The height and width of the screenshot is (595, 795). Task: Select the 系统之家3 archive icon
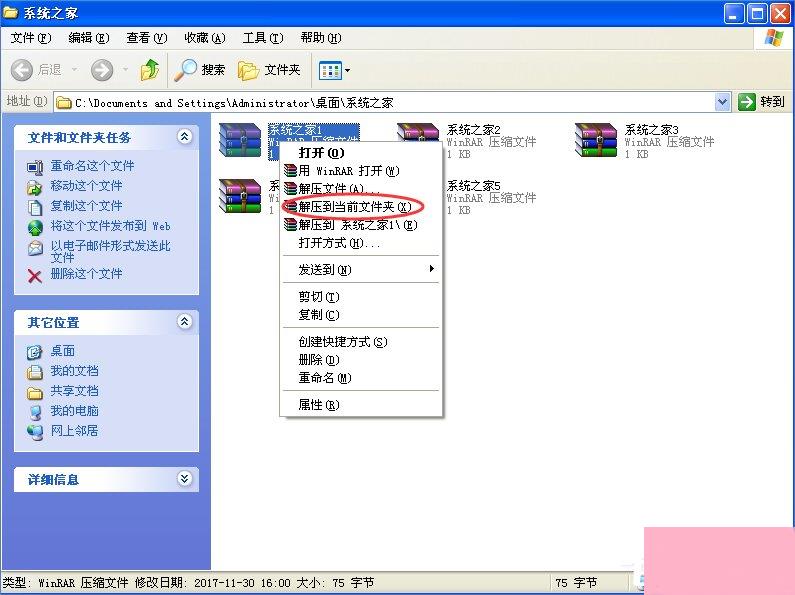coord(596,140)
